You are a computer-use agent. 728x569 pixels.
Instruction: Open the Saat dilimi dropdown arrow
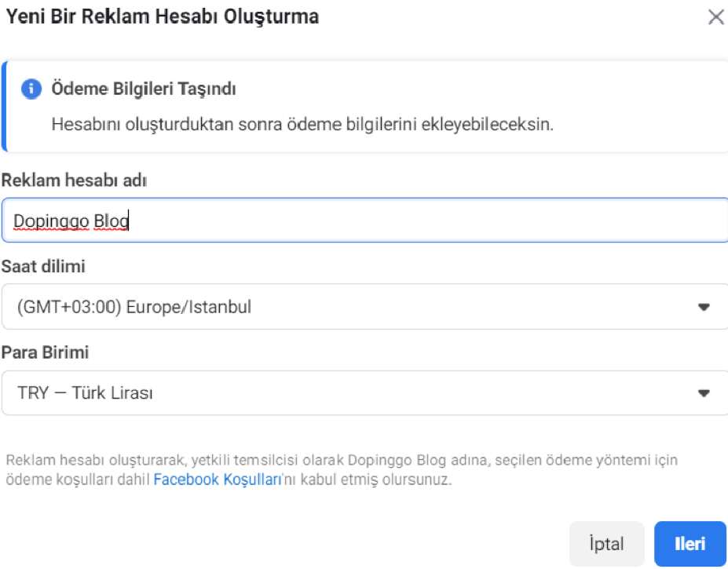tap(704, 307)
